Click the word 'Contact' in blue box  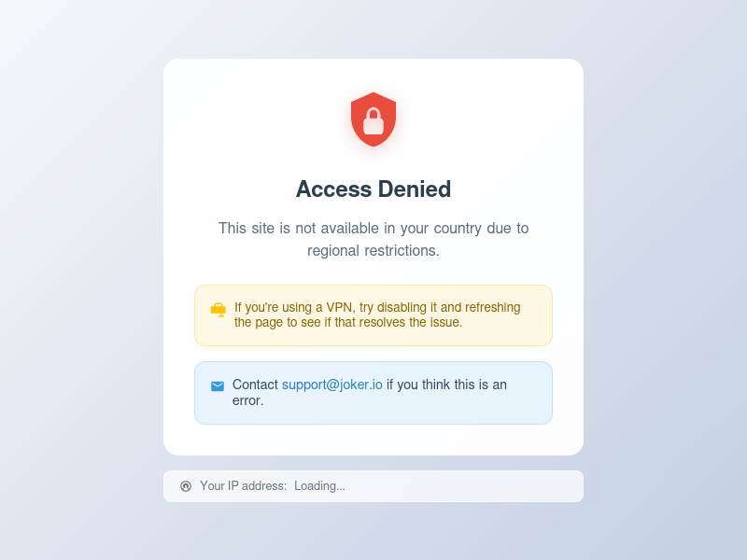pos(255,385)
